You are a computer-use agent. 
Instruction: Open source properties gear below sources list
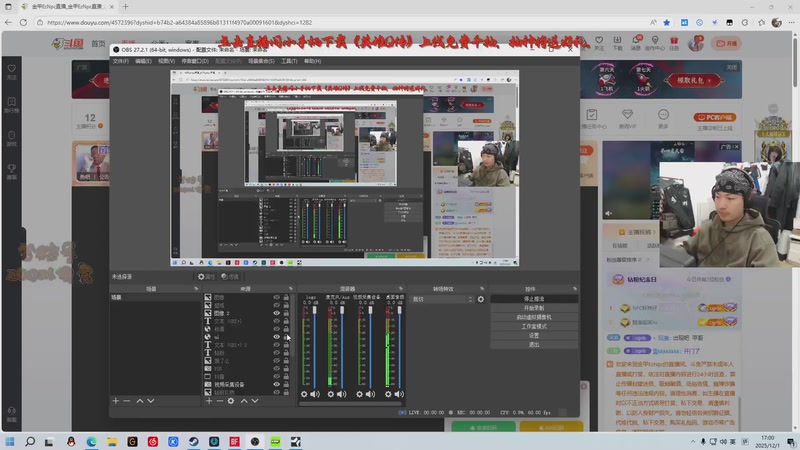click(231, 401)
